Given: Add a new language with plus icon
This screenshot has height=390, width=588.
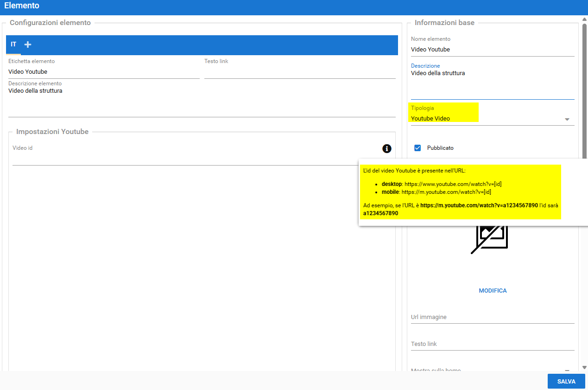Looking at the screenshot, I should point(28,45).
